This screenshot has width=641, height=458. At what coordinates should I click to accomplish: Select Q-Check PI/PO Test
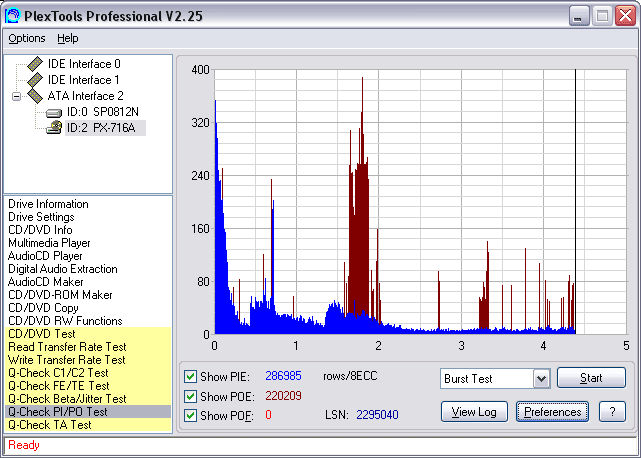pos(88,412)
